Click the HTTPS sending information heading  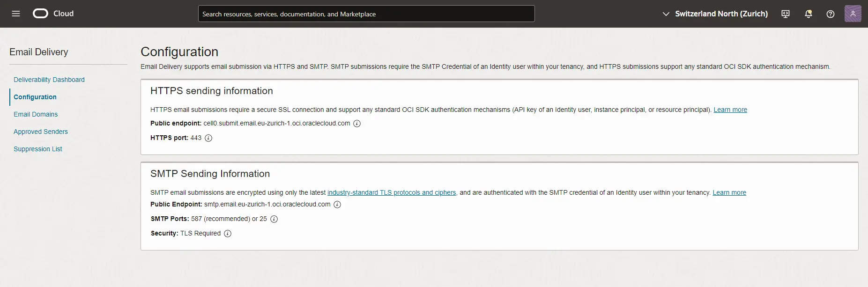212,91
